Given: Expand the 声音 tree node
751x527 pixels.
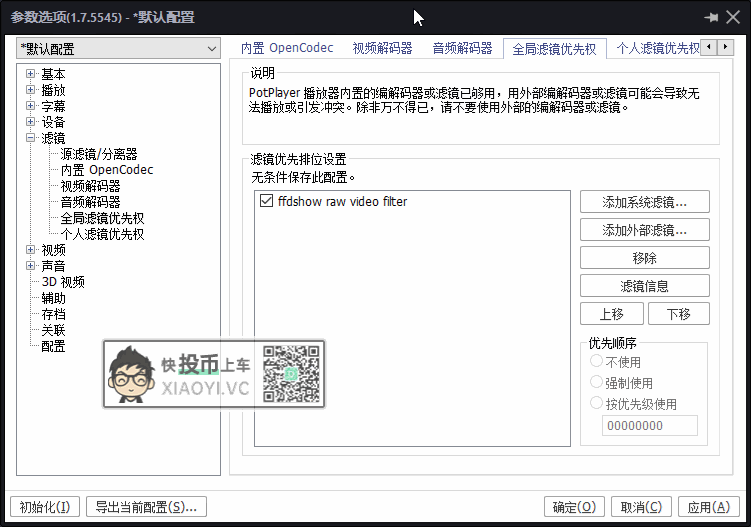Looking at the screenshot, I should click(x=31, y=266).
